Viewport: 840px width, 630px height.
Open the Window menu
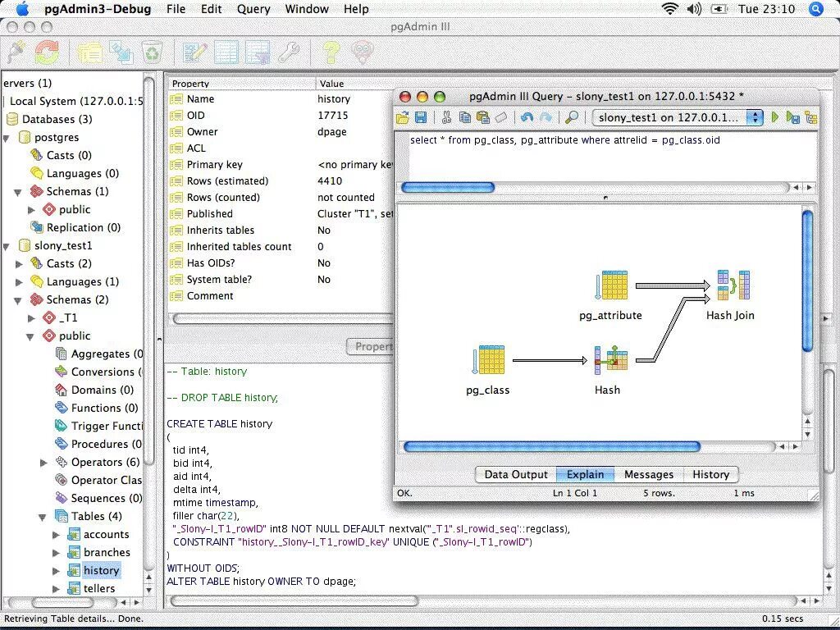point(307,9)
